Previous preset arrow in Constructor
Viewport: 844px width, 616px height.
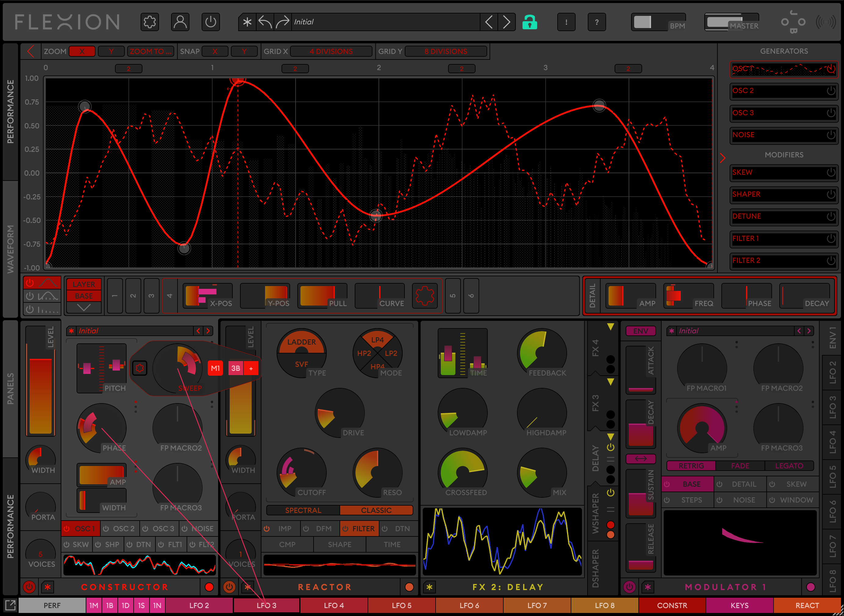point(198,331)
